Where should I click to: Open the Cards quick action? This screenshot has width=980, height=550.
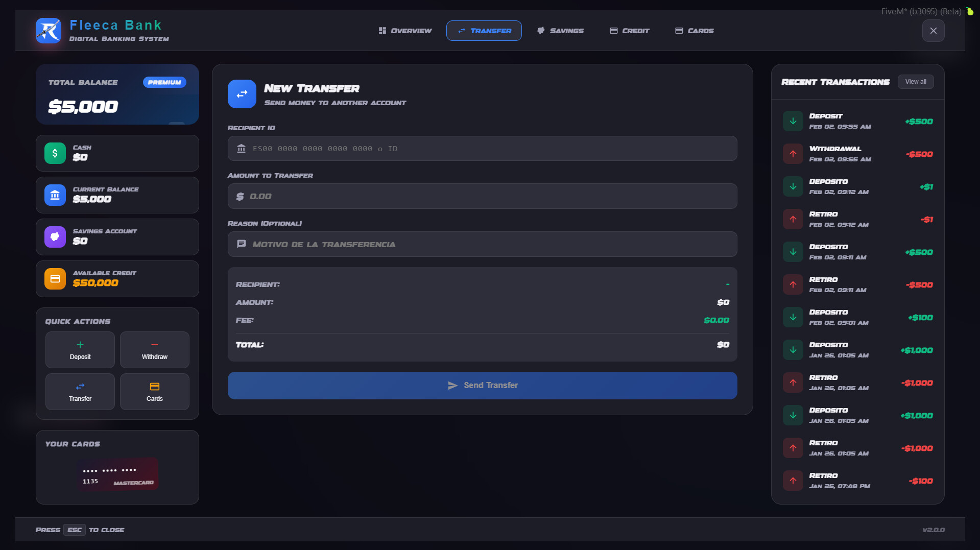coord(155,392)
